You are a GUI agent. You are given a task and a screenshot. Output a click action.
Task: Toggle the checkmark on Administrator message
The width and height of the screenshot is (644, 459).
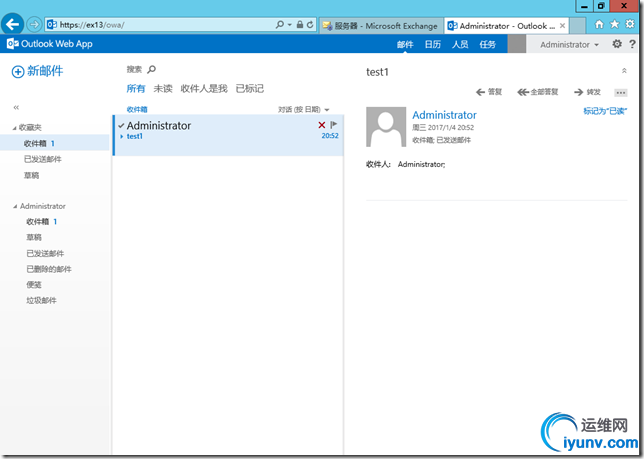(x=121, y=126)
